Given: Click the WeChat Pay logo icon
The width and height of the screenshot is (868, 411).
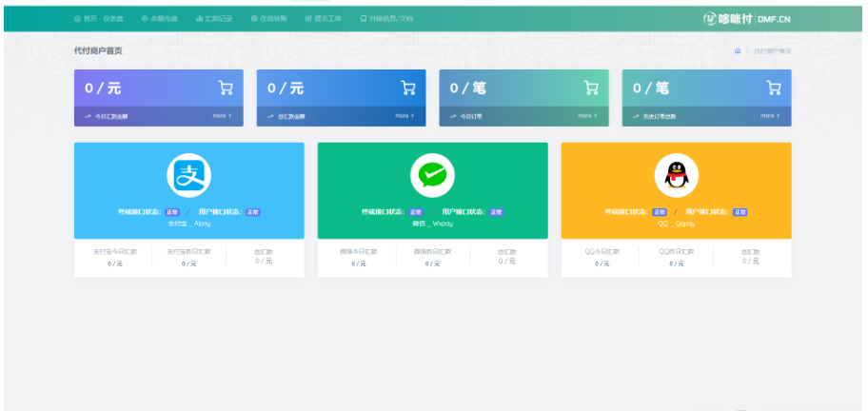Looking at the screenshot, I should click(432, 175).
